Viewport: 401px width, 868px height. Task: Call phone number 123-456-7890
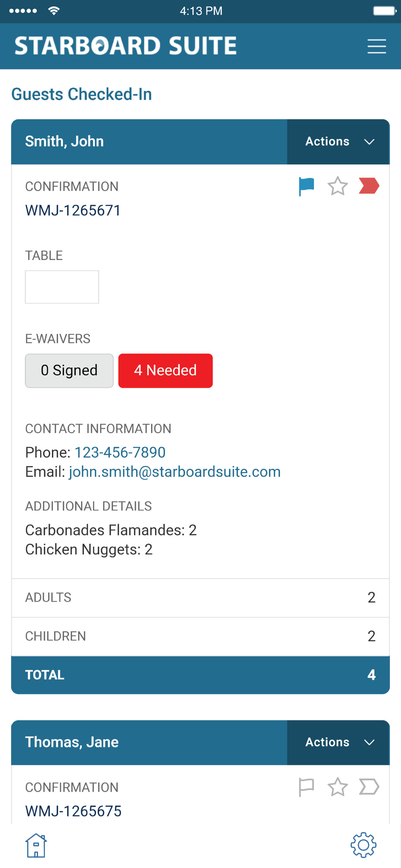tap(120, 452)
